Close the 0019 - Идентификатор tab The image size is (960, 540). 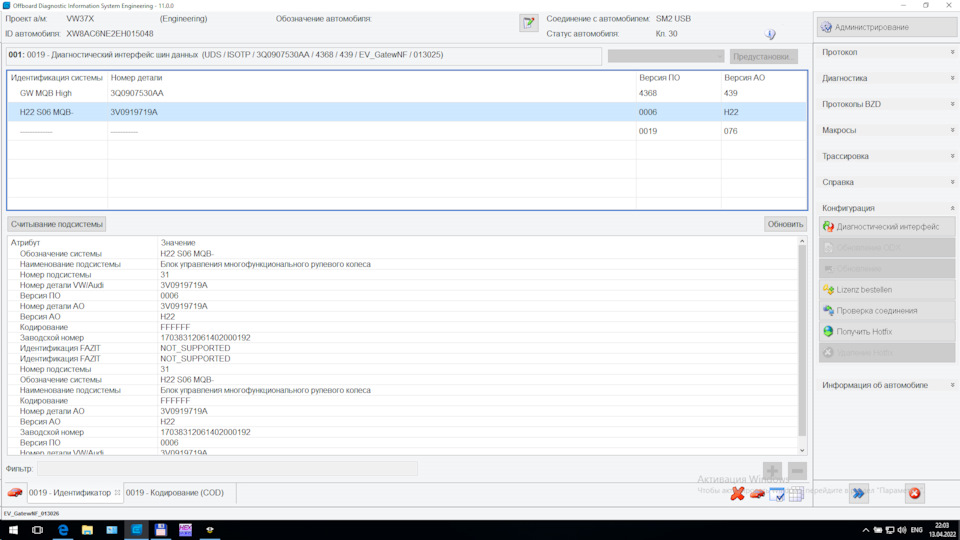coord(118,493)
